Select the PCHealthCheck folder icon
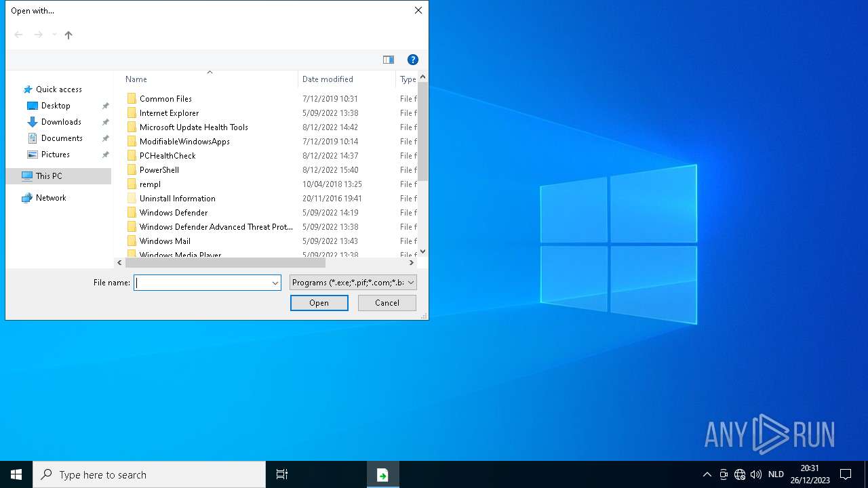 coord(132,156)
